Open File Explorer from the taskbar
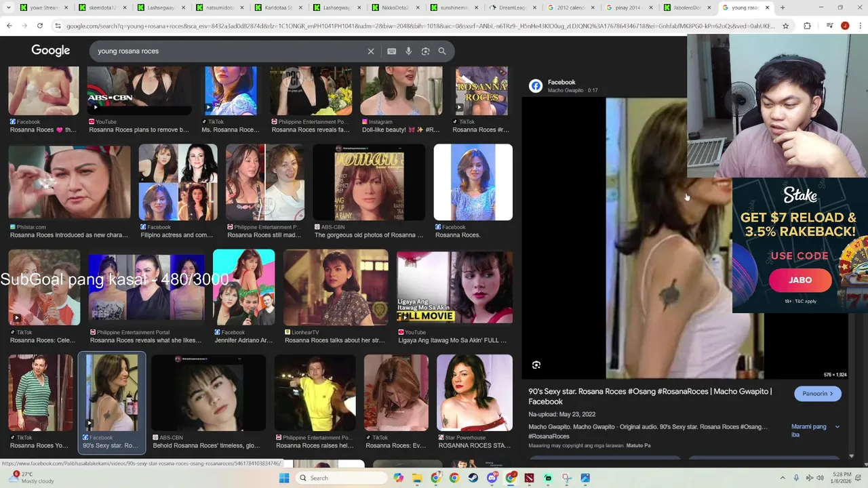Image resolution: width=868 pixels, height=488 pixels. [417, 478]
